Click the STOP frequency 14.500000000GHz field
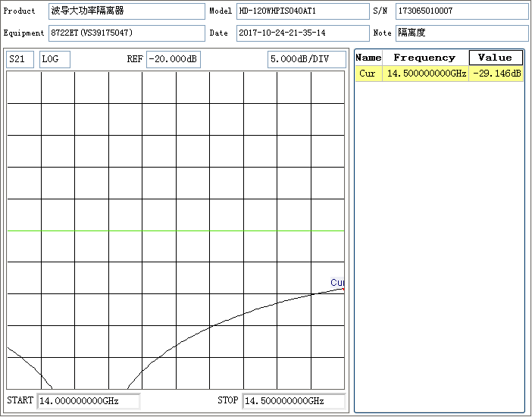 coord(294,401)
